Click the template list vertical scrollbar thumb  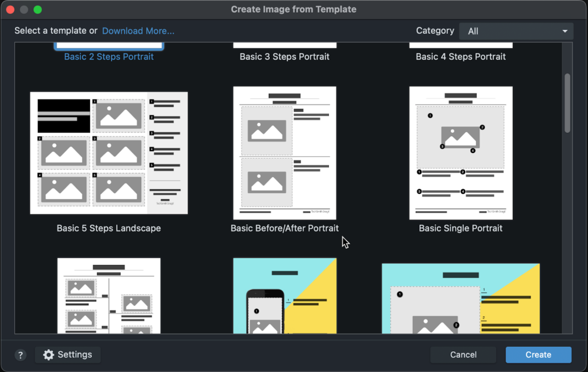tap(567, 102)
